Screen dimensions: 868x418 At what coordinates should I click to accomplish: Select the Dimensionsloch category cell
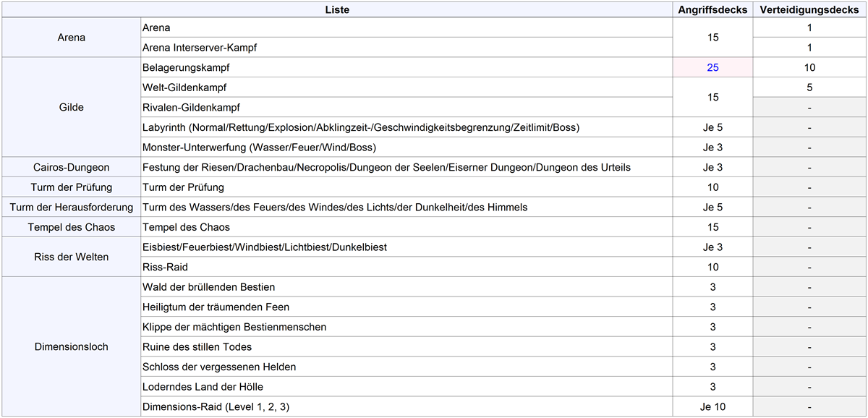point(71,346)
